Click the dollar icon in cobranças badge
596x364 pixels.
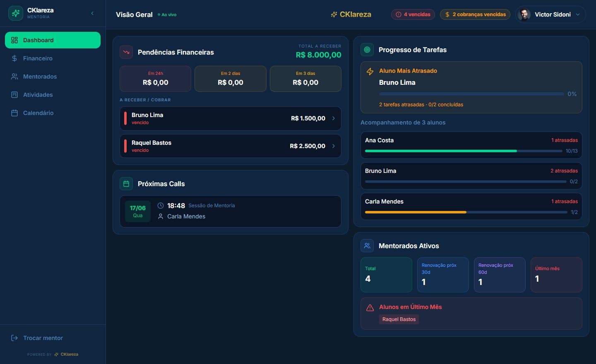point(447,14)
